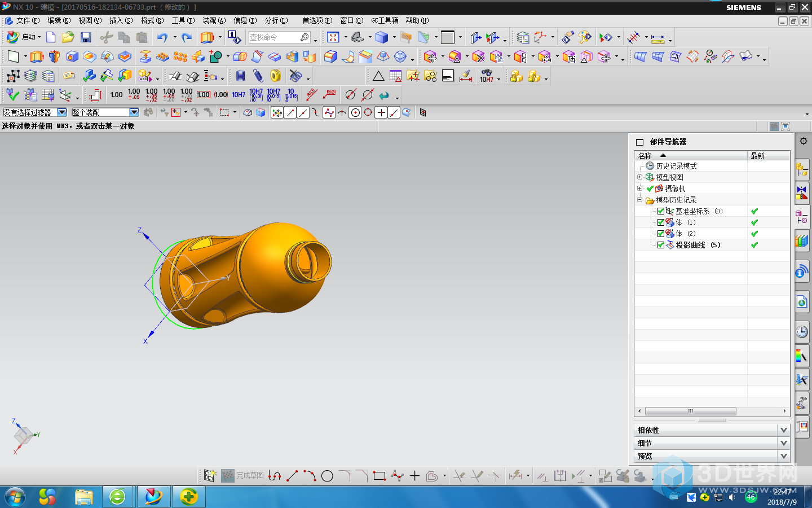Click the 22:47 taskbar clock

coord(782,492)
